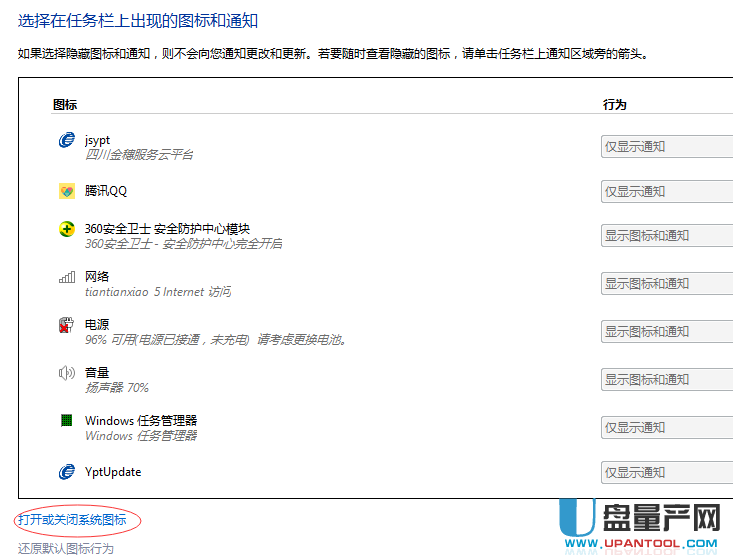Open the 电源 behavior combo box
Screen dimensions: 733x560
point(666,332)
